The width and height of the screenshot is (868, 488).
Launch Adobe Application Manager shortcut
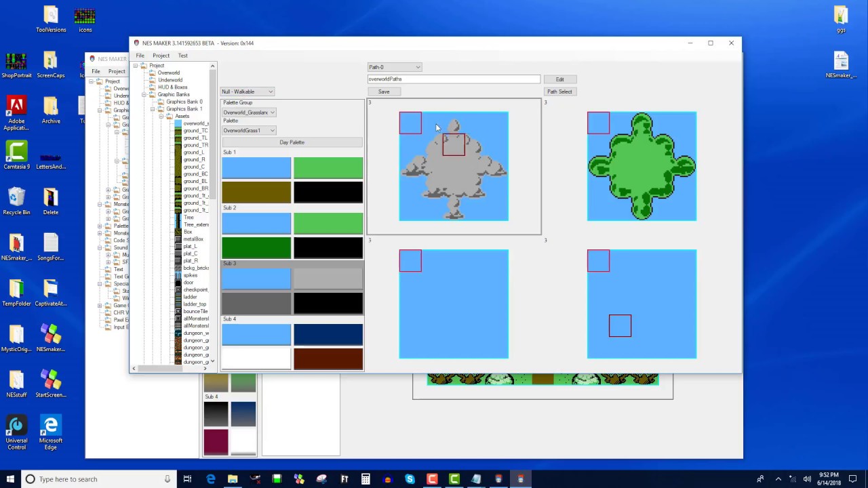pyautogui.click(x=16, y=113)
